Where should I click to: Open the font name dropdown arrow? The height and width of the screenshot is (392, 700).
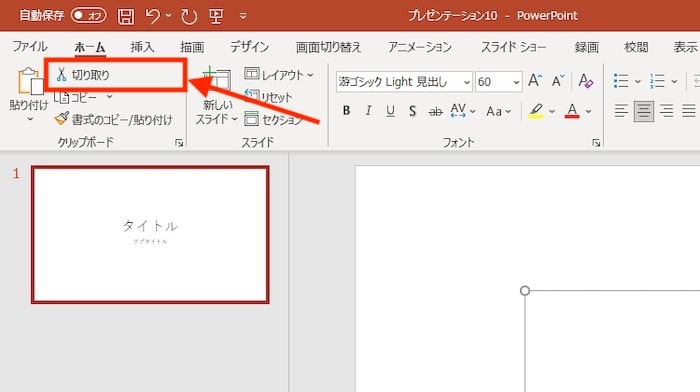click(x=467, y=83)
